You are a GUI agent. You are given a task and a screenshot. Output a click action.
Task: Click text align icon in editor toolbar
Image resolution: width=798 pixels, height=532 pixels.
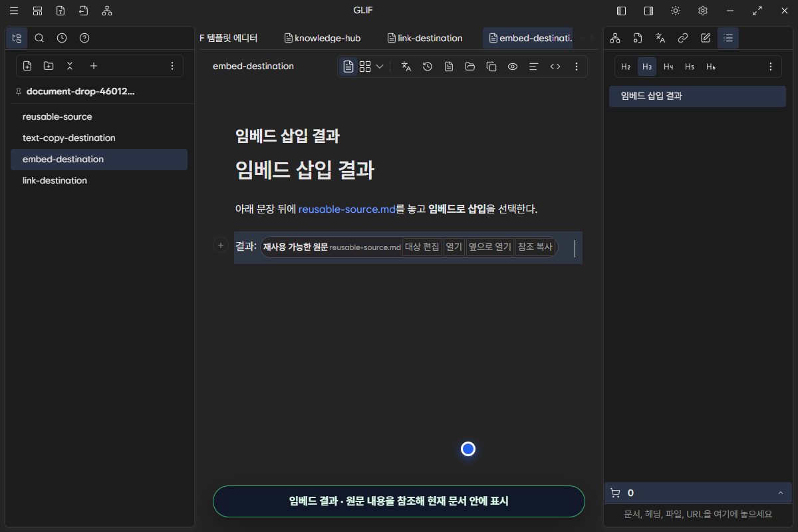click(534, 66)
